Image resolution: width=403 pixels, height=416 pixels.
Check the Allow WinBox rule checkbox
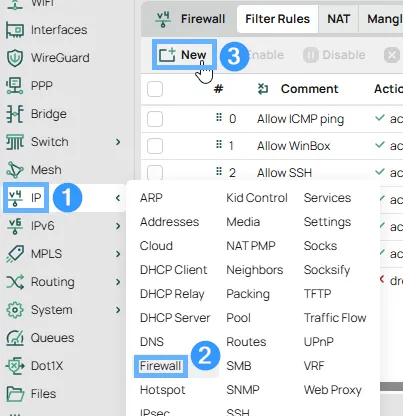pyautogui.click(x=155, y=146)
